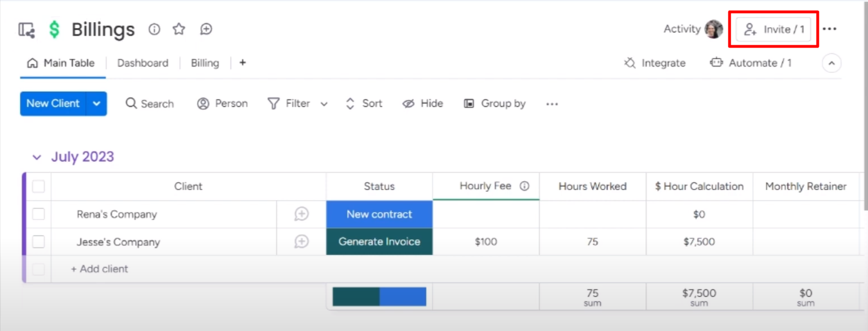Screen dimensions: 868x331
Task: Open the Search icon in the toolbar
Action: pyautogui.click(x=131, y=104)
